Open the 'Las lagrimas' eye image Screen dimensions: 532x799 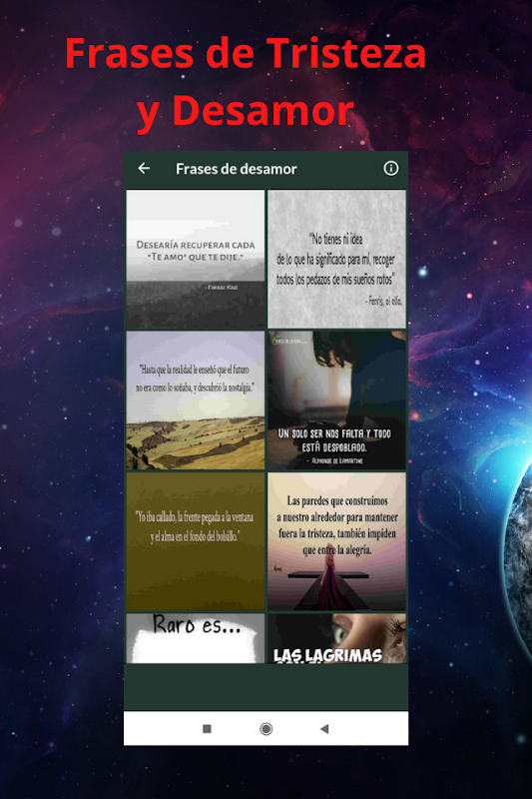337,638
